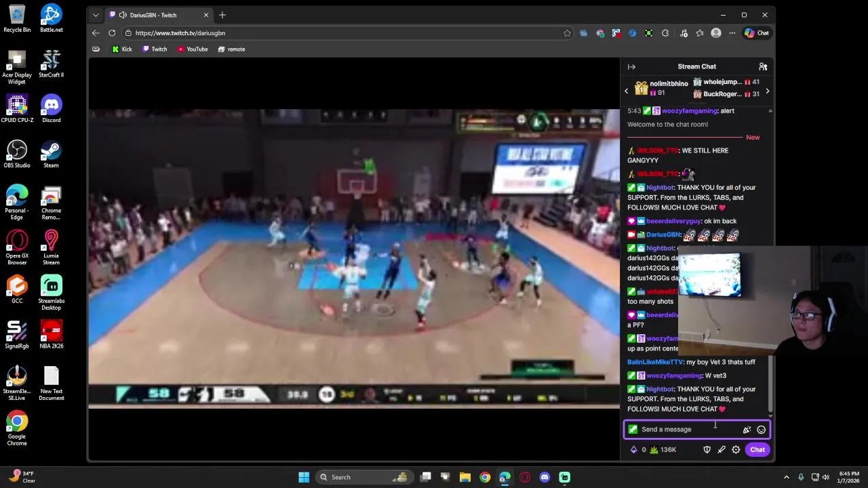Click the bookmarks bar leftmost icon
Viewport: 868px width, 488px height.
96,49
